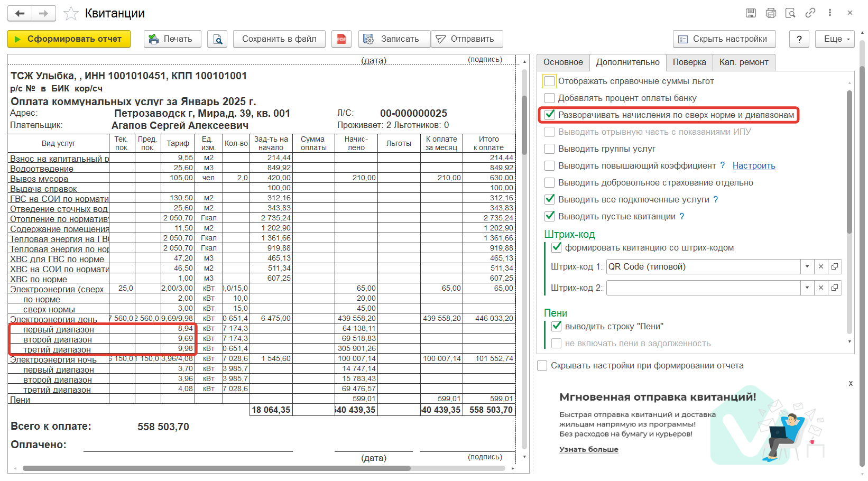Viewport: 868px width, 481px height.
Task: Select the Водоотведение service cell
Action: coord(59,168)
